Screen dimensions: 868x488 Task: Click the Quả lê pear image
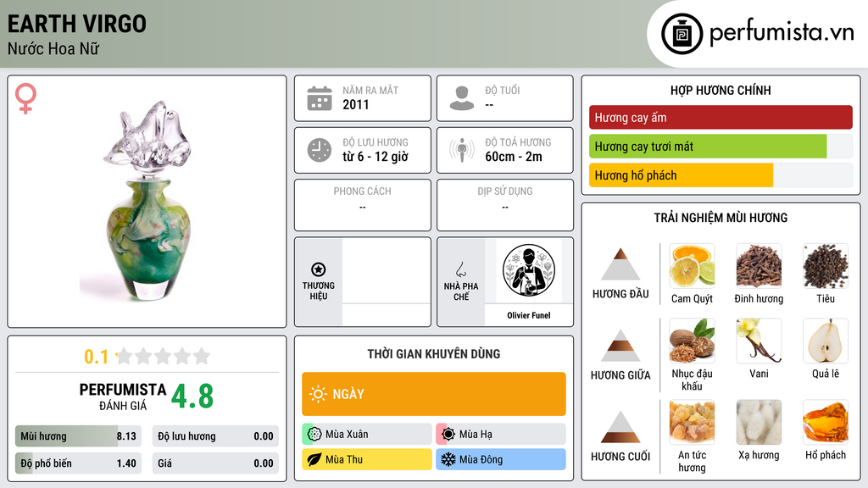point(826,341)
